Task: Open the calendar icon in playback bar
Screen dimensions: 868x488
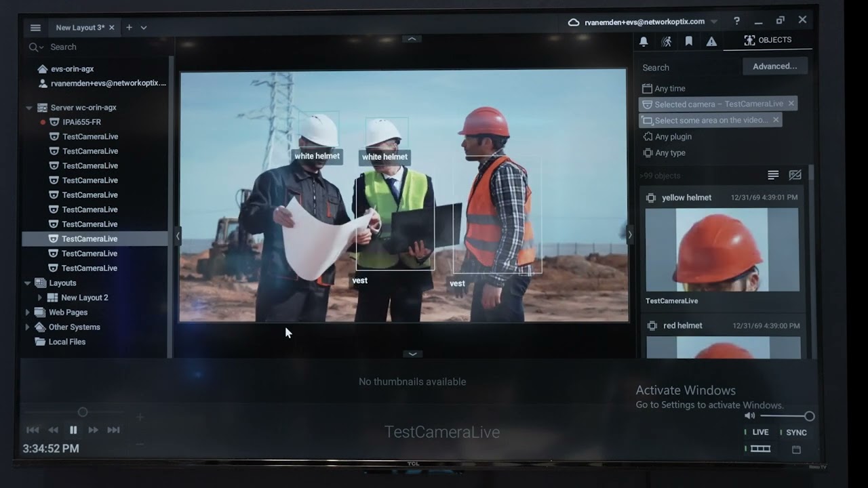Action: [796, 449]
